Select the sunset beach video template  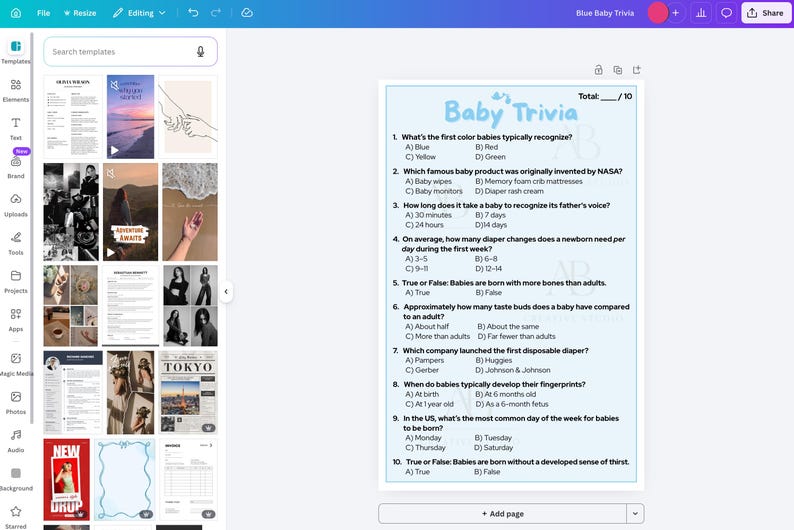(130, 117)
